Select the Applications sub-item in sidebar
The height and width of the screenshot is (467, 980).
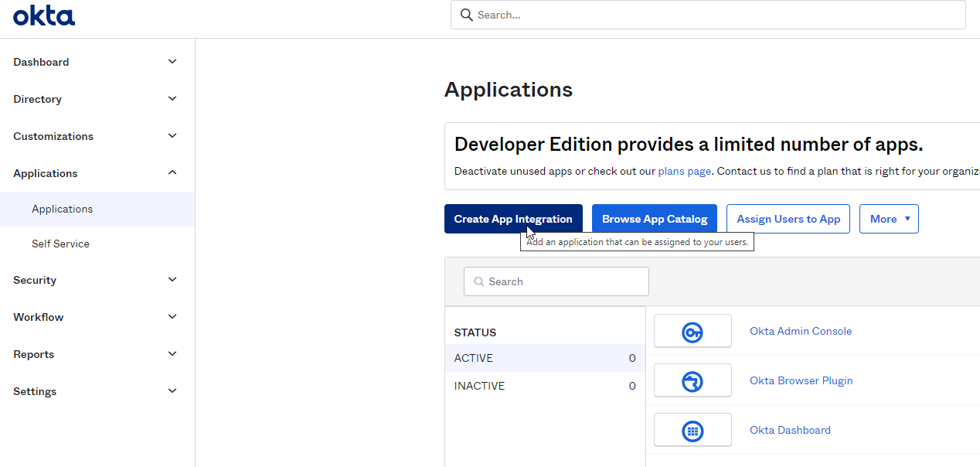[62, 209]
